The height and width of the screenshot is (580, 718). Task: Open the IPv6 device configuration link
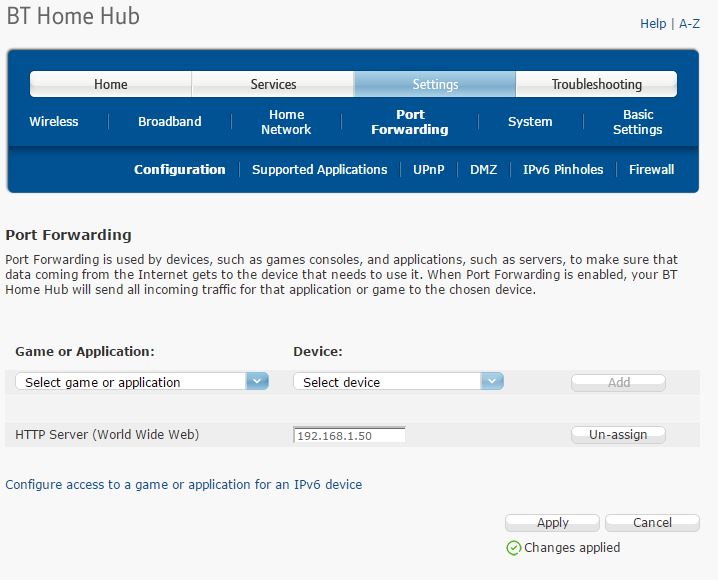[184, 485]
